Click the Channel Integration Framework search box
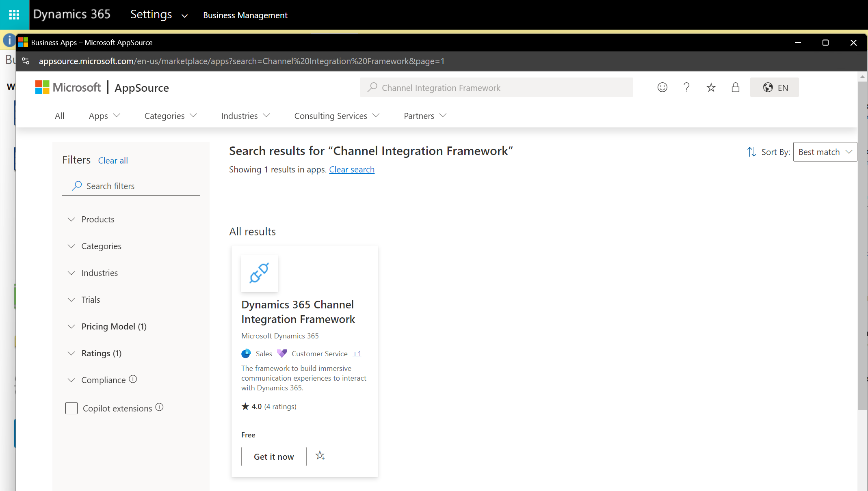This screenshot has height=491, width=868. click(x=496, y=87)
